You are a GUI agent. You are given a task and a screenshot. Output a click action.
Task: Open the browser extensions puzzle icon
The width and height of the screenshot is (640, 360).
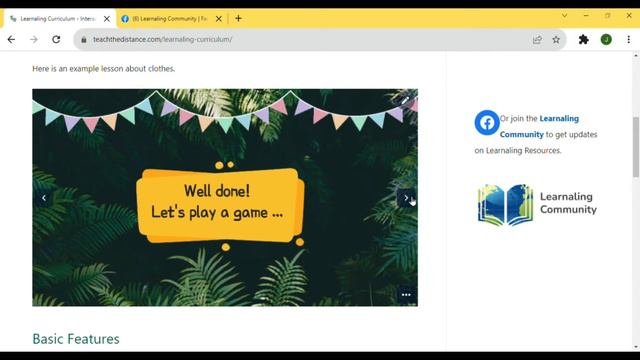click(x=584, y=40)
